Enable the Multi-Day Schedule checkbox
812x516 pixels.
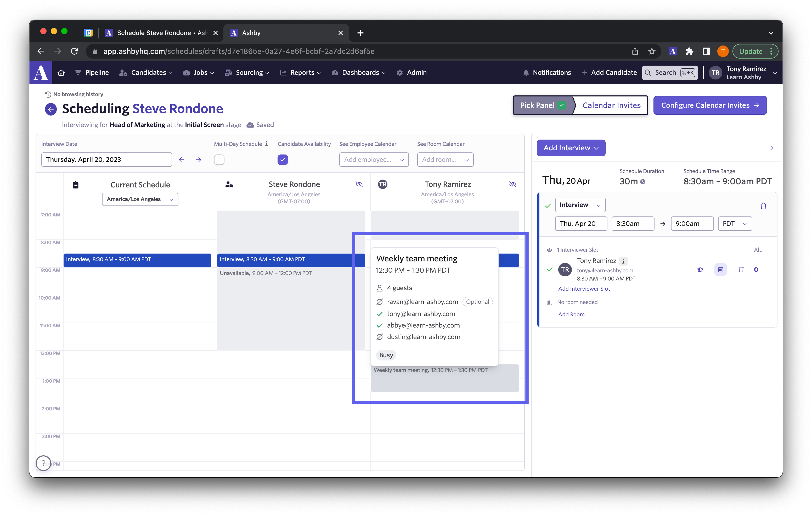click(x=219, y=160)
